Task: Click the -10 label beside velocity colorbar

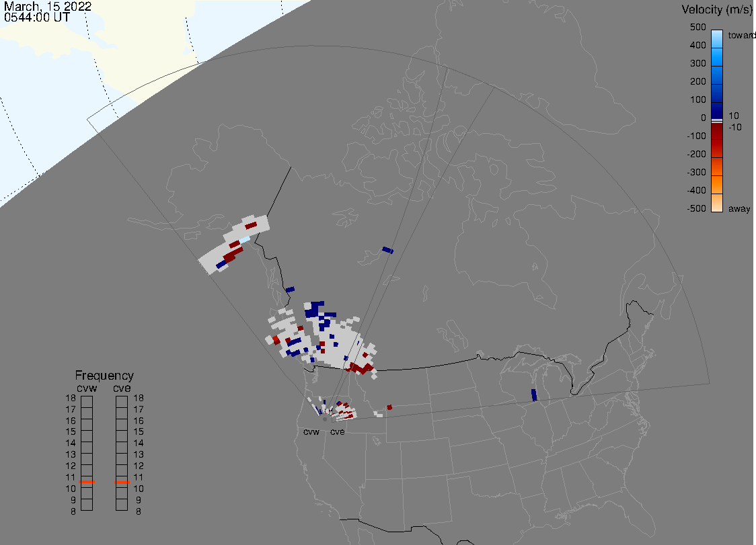Action: point(734,127)
